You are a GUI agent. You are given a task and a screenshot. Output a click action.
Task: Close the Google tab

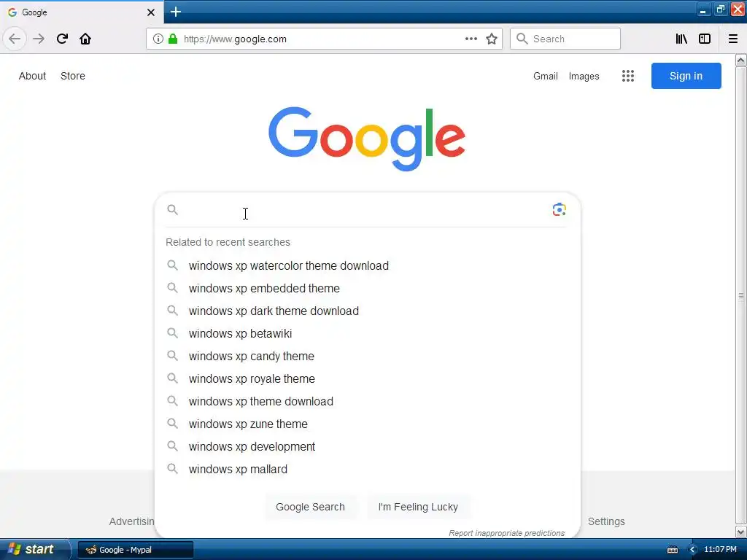[x=151, y=12]
